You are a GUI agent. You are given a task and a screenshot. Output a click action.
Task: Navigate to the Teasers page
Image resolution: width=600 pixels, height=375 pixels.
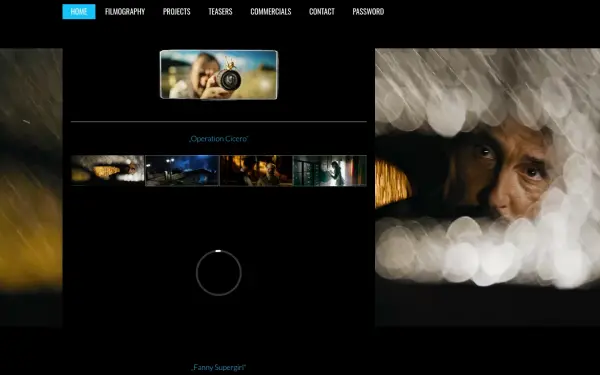220,11
